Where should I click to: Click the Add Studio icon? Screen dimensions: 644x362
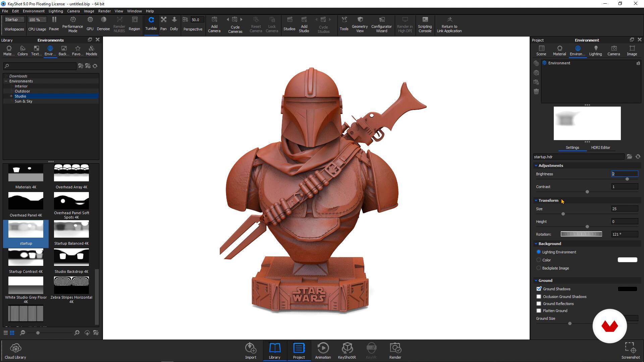click(x=304, y=20)
